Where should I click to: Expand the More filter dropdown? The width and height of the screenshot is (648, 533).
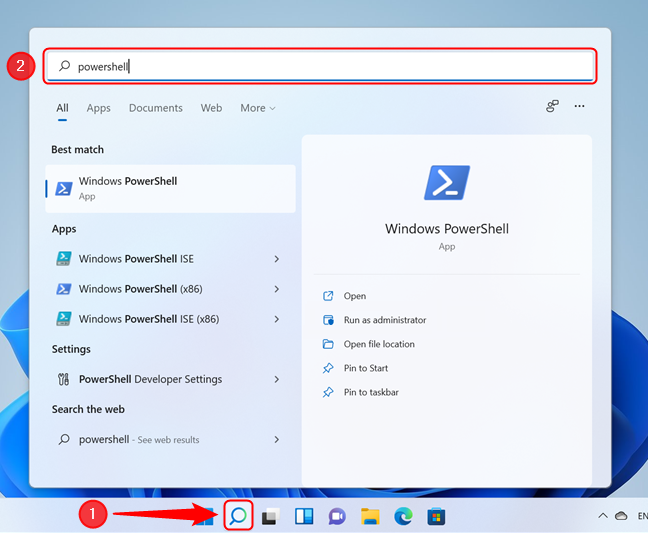point(258,108)
